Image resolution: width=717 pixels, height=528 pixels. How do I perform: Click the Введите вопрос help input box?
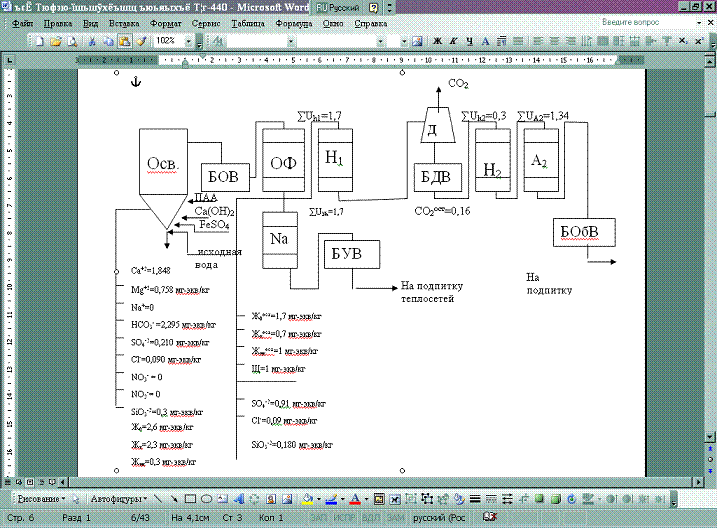pos(640,21)
